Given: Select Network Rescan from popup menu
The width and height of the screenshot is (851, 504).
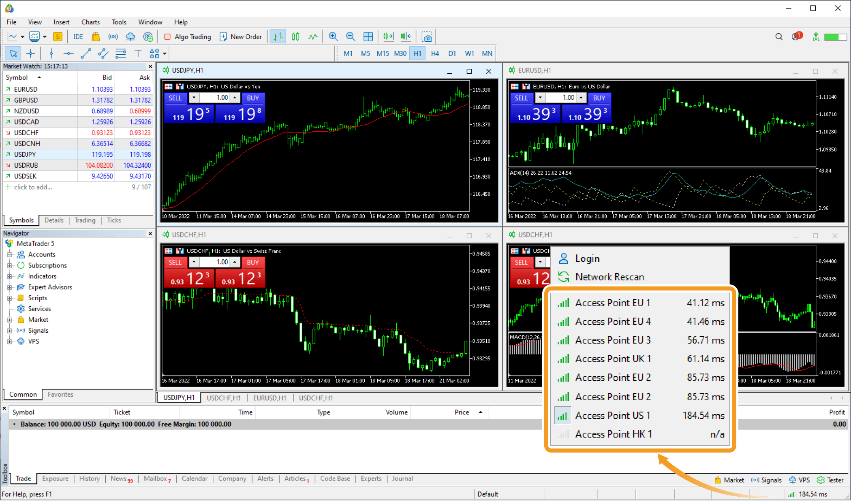Looking at the screenshot, I should (x=609, y=277).
